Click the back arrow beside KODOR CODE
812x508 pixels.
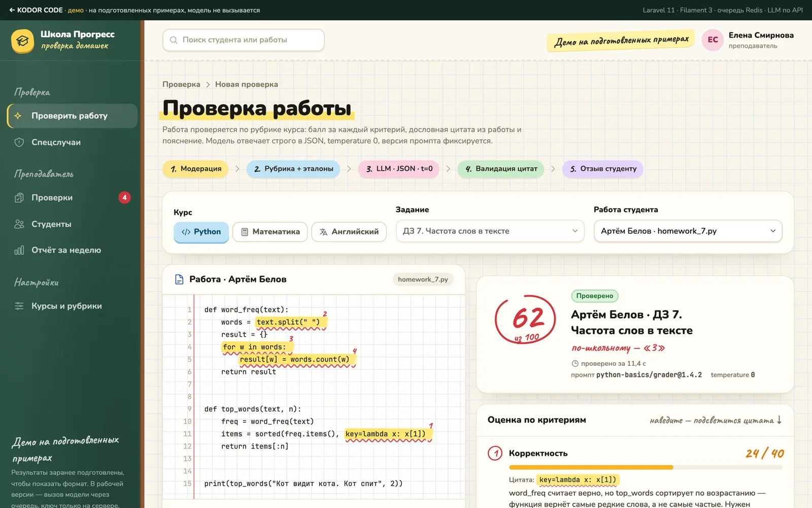[x=12, y=10]
